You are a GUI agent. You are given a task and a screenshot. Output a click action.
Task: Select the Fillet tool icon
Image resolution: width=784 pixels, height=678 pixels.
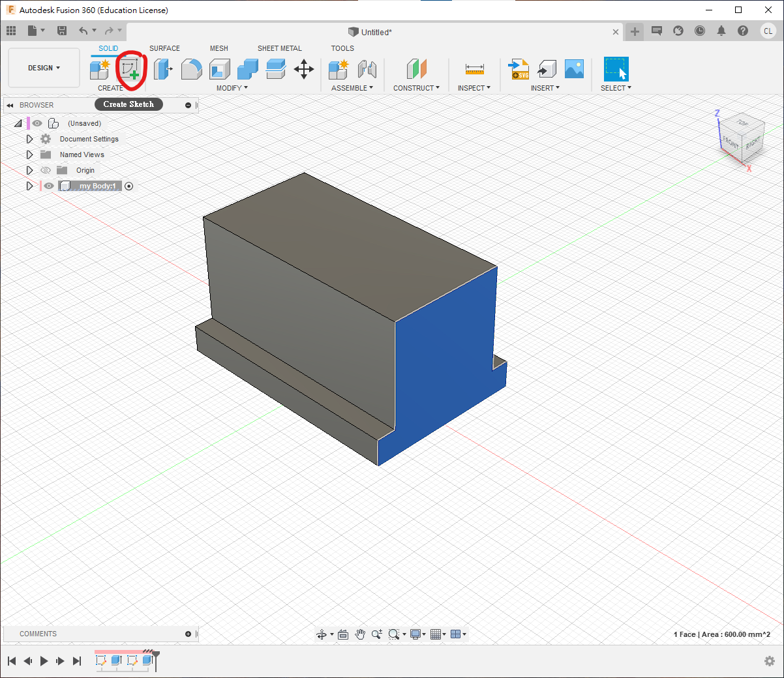coord(191,69)
